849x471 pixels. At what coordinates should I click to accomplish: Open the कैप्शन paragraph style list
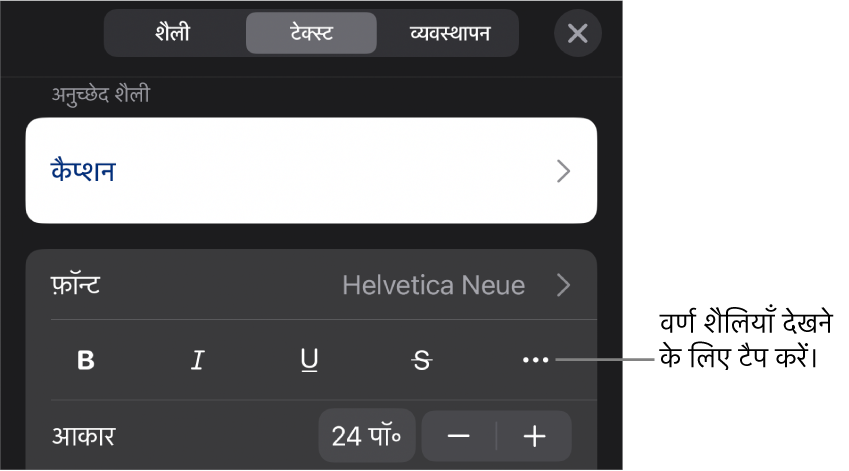point(311,171)
